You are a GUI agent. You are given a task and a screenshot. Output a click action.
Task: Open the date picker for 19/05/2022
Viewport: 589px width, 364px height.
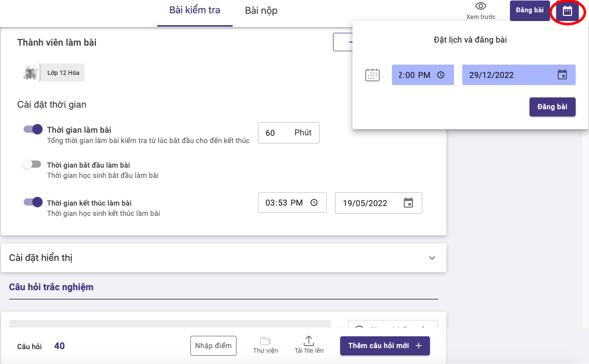pos(408,203)
